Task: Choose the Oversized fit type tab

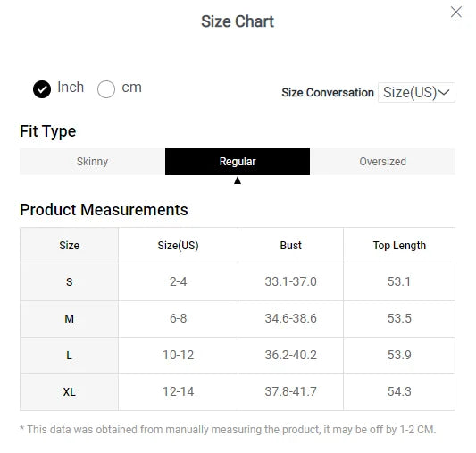Action: 382,162
